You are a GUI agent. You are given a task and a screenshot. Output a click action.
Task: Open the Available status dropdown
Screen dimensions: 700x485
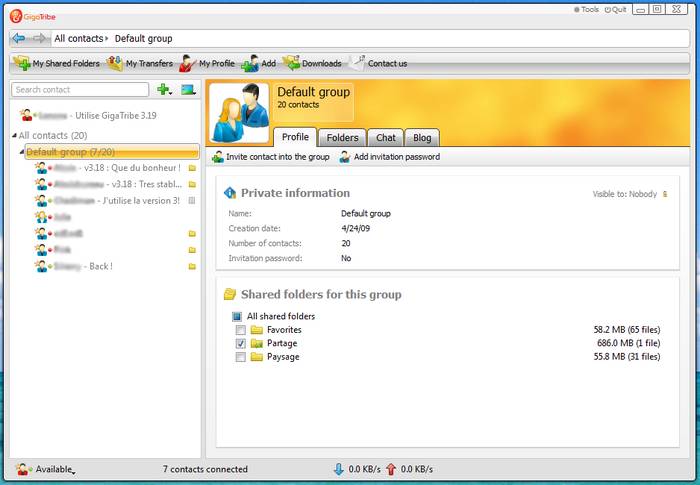coord(46,469)
